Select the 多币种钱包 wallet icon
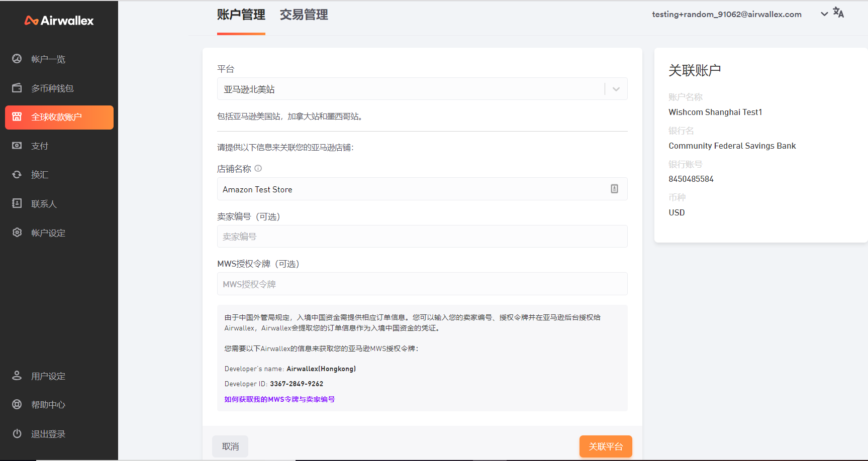The image size is (868, 461). [x=17, y=88]
